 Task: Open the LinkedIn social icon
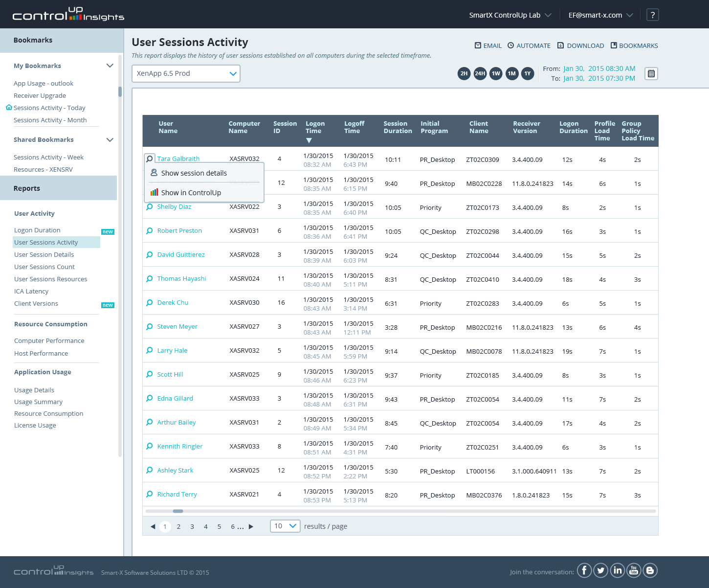pyautogui.click(x=618, y=570)
